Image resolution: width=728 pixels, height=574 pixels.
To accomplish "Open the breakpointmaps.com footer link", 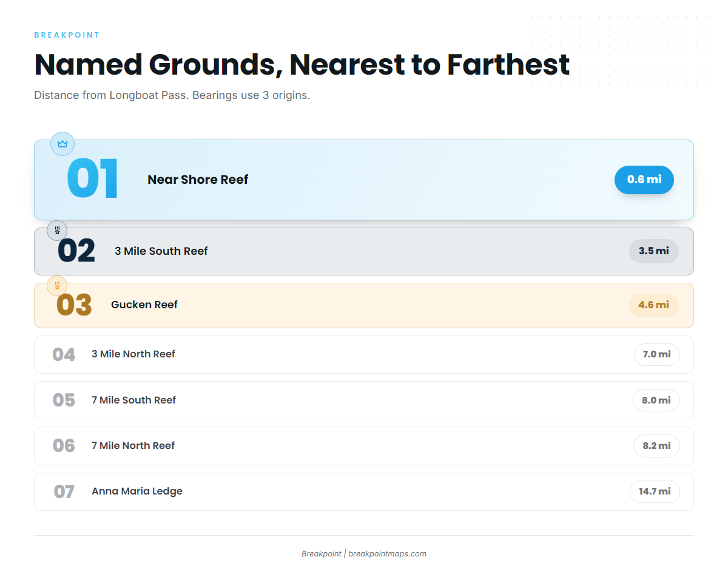I will [x=387, y=553].
